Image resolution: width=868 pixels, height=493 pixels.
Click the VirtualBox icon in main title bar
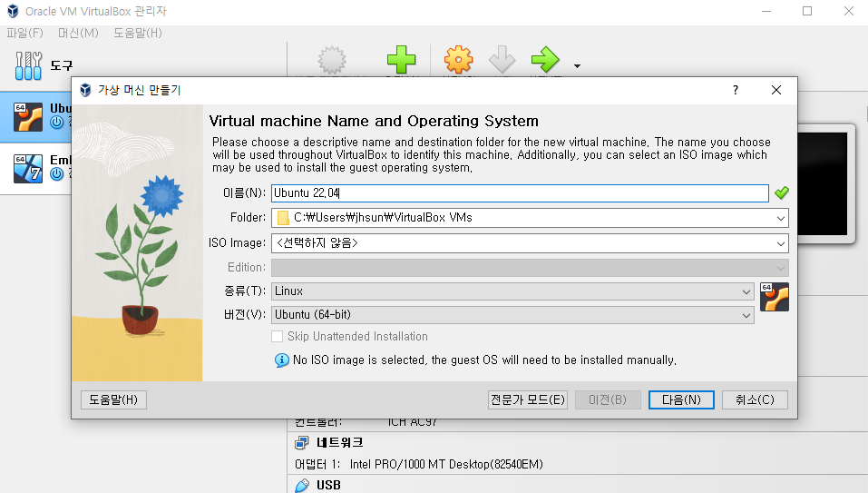(x=13, y=11)
